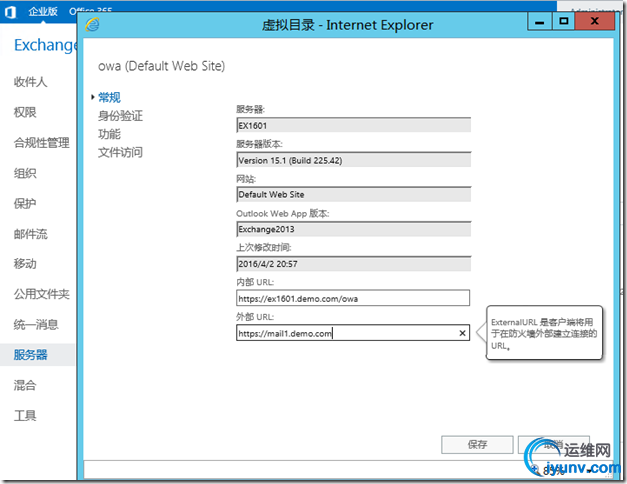
Task: Open 移动 mobile in Exchange sidebar
Action: [25, 264]
